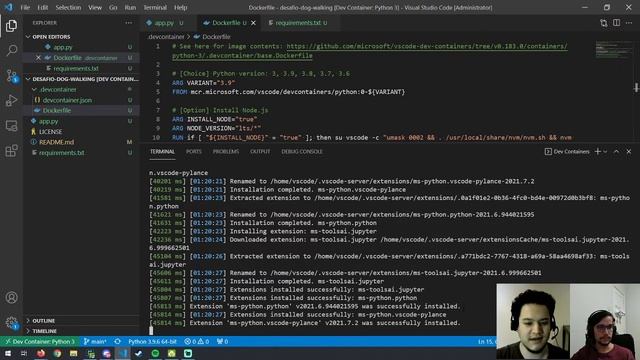The height and width of the screenshot is (360, 640).
Task: Open the View menu
Action: coord(95,7)
